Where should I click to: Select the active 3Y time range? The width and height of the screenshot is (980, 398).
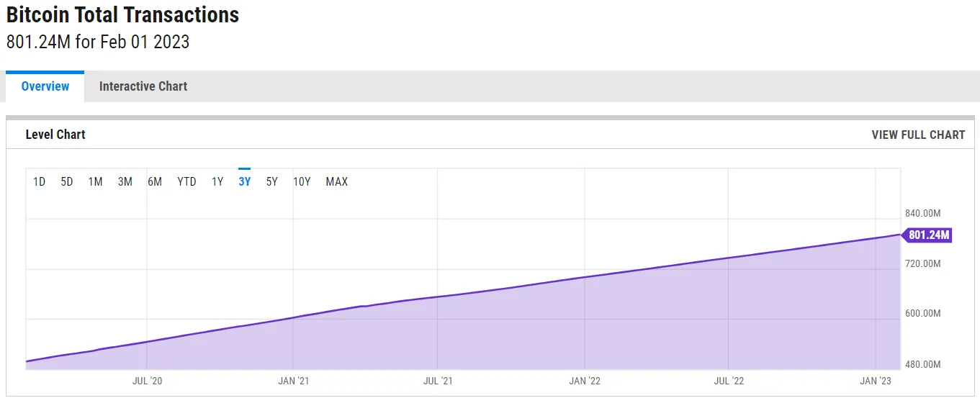point(245,181)
